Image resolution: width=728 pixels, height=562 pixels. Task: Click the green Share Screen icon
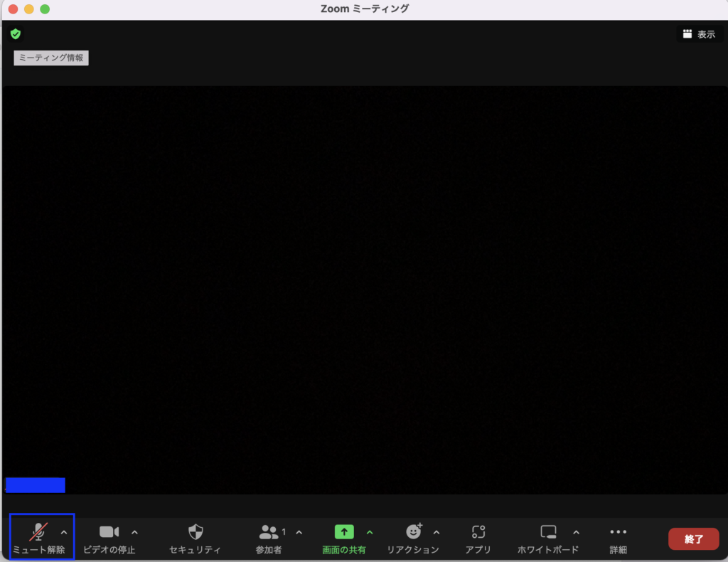pos(344,532)
